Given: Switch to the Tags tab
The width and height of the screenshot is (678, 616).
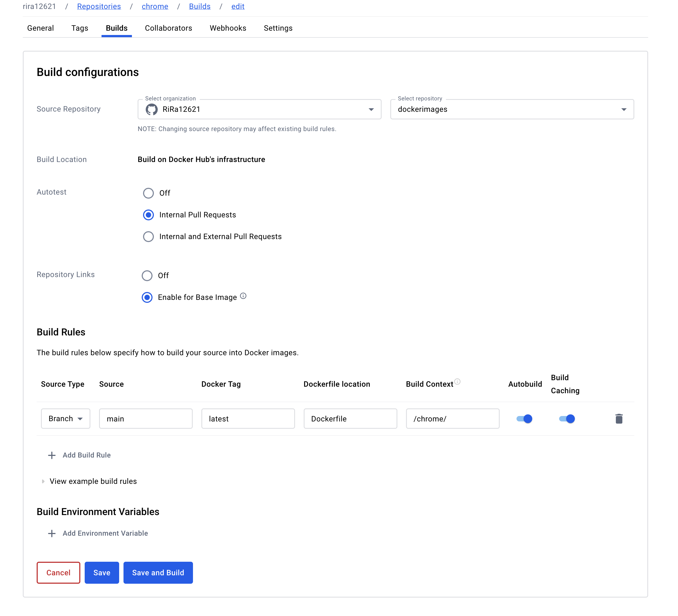Looking at the screenshot, I should coord(80,28).
